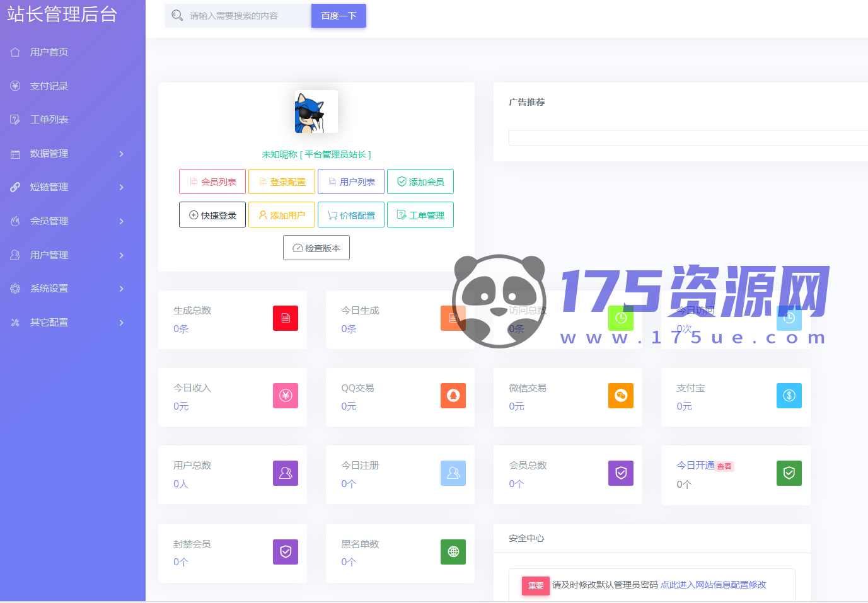868x603 pixels.
Task: Click the 重要 red label
Action: (536, 585)
